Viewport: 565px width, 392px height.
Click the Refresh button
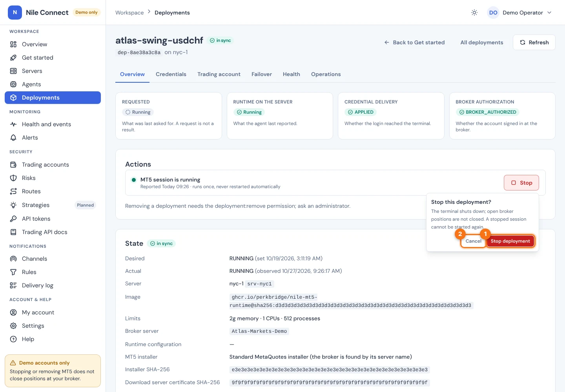point(534,42)
